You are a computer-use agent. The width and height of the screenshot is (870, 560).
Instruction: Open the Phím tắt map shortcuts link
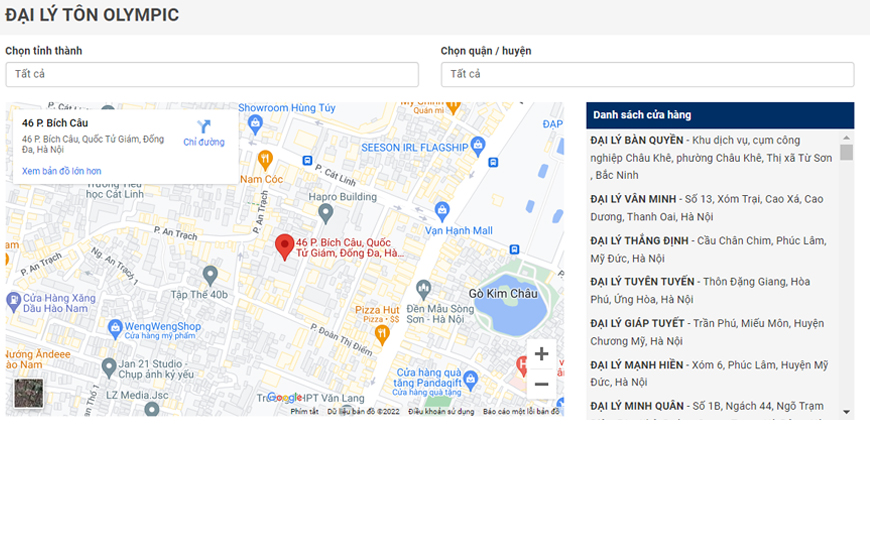click(305, 412)
